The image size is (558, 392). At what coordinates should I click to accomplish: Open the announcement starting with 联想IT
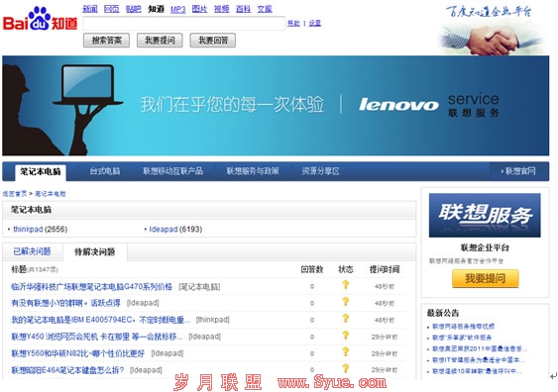click(x=478, y=360)
